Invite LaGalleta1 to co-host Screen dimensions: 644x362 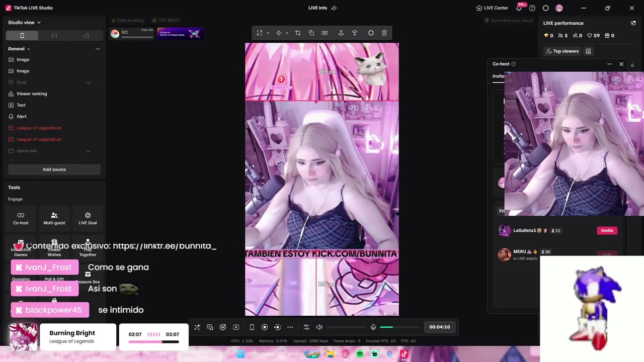pos(607,230)
